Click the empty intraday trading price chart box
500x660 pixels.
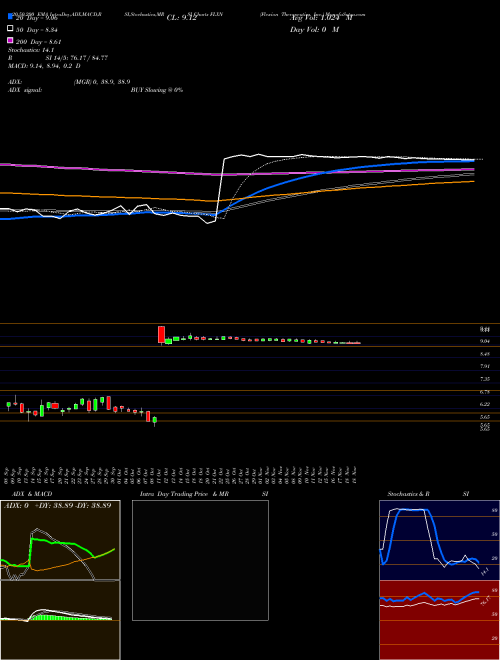point(200,560)
